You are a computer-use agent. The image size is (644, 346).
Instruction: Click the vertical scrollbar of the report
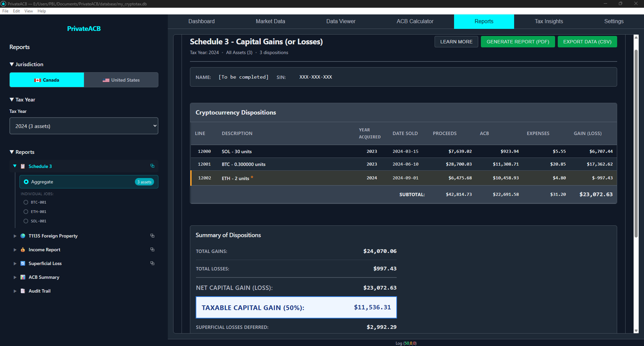[636, 144]
